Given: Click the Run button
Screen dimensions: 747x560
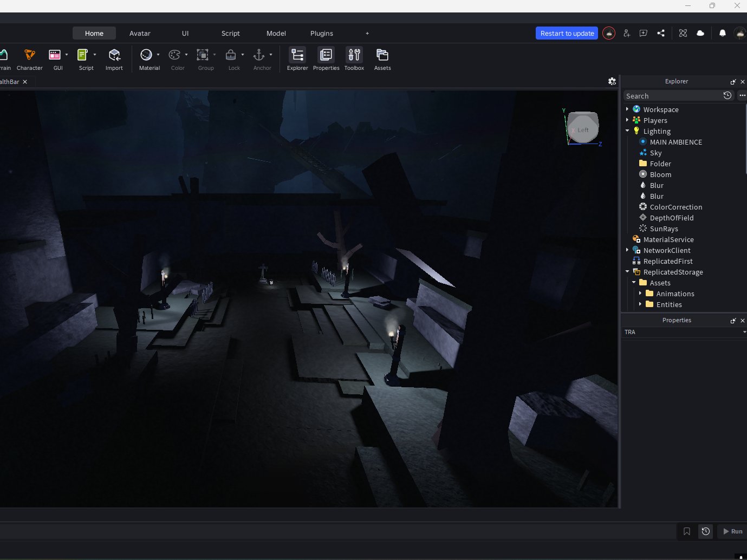Looking at the screenshot, I should (x=732, y=531).
